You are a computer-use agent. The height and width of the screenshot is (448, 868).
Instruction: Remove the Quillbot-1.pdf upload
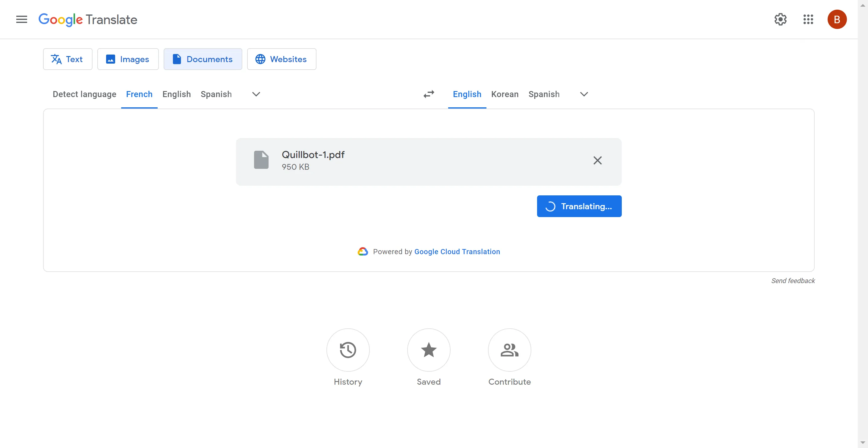coord(597,160)
